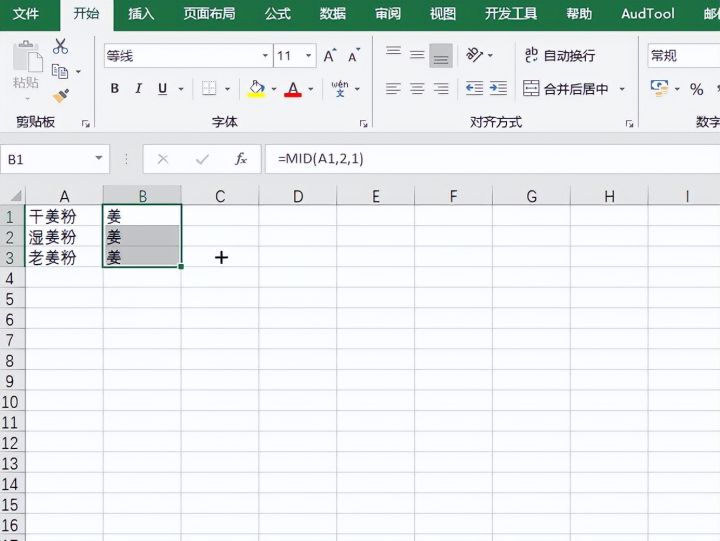Align text right
The width and height of the screenshot is (720, 541).
[441, 88]
